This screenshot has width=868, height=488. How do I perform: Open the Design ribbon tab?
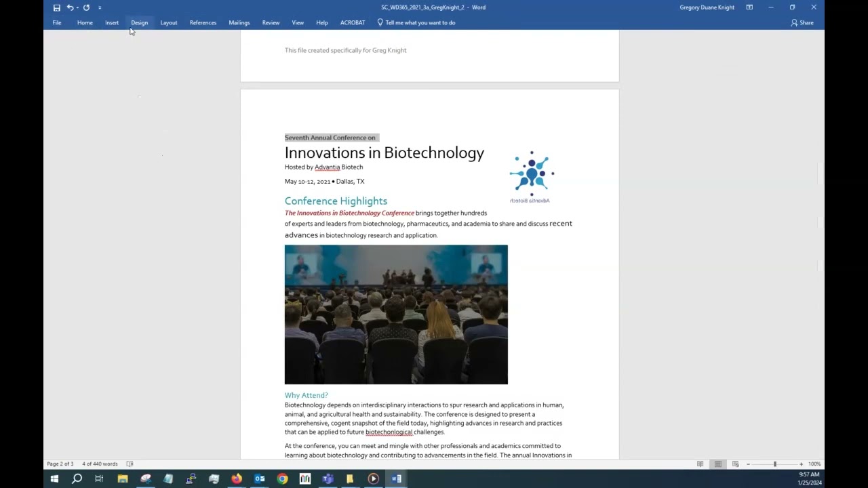tap(140, 22)
